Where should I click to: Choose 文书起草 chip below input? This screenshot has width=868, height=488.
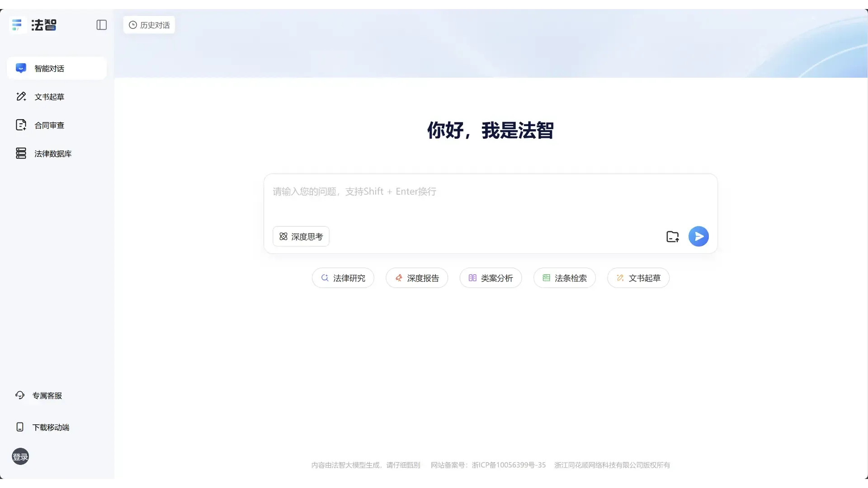(638, 278)
